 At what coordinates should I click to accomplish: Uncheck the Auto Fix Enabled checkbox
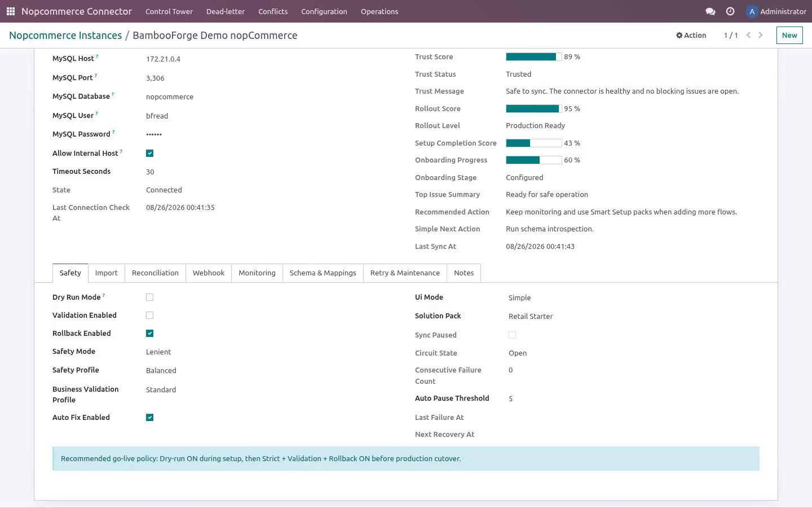click(x=149, y=418)
